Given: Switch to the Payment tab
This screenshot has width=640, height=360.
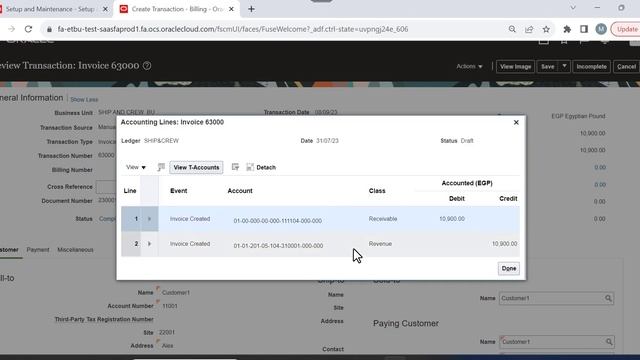Looking at the screenshot, I should (38, 250).
